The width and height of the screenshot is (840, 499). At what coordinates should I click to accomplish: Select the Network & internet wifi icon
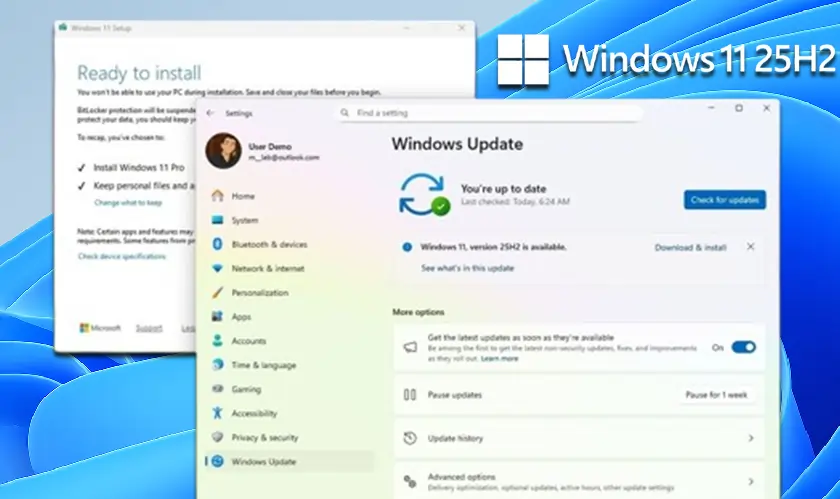click(x=217, y=269)
